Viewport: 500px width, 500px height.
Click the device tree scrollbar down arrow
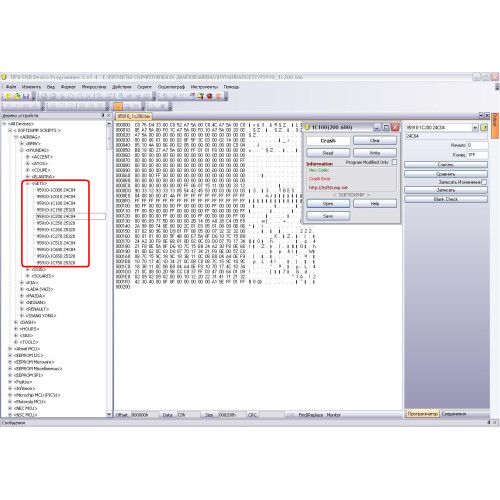coord(109,414)
